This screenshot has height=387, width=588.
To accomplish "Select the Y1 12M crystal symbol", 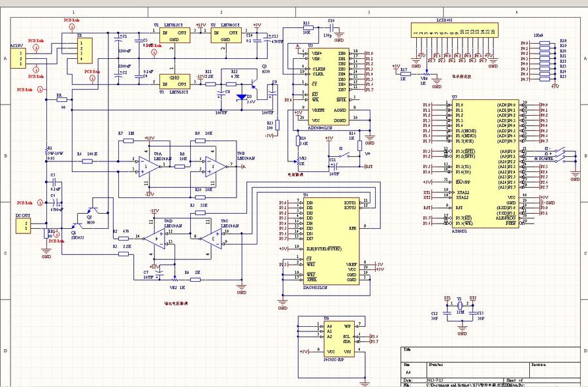I will coord(459,314).
